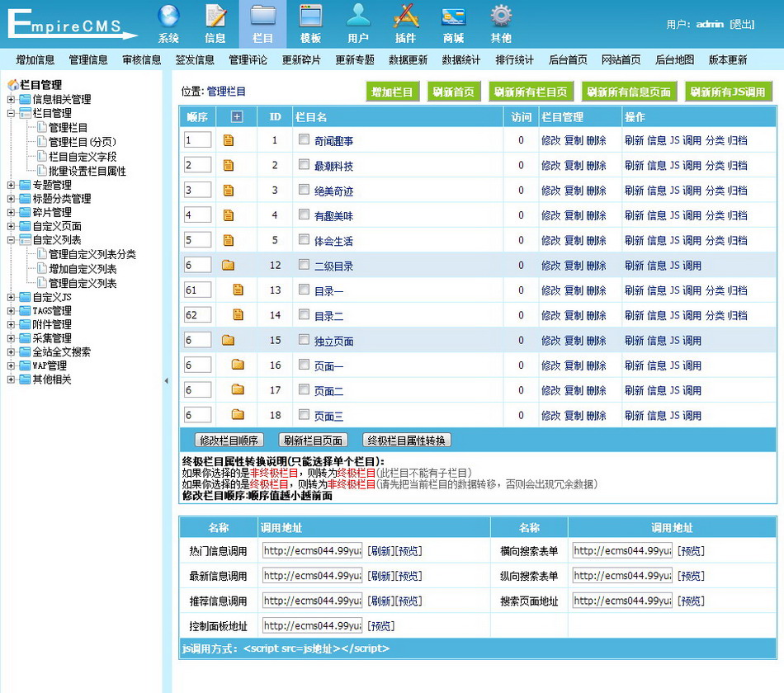This screenshot has width=784, height=693.
Task: Click the folder icon in 页面一 row
Action: (238, 365)
